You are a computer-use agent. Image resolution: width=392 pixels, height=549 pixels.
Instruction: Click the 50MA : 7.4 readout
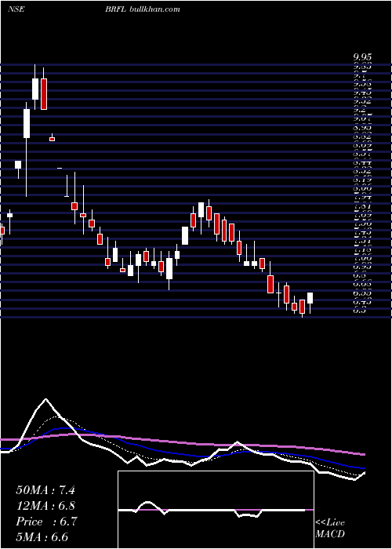(45, 490)
